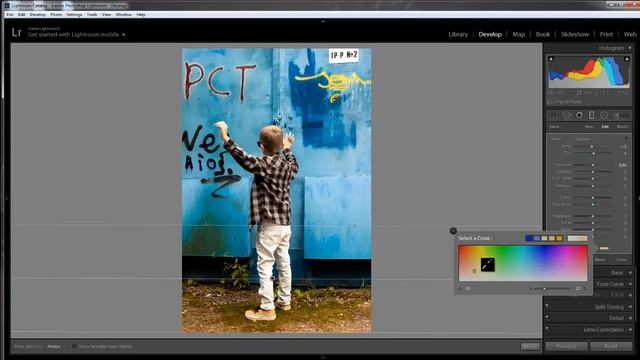640x360 pixels.
Task: Click Edit in the mask options
Action: pyautogui.click(x=605, y=127)
